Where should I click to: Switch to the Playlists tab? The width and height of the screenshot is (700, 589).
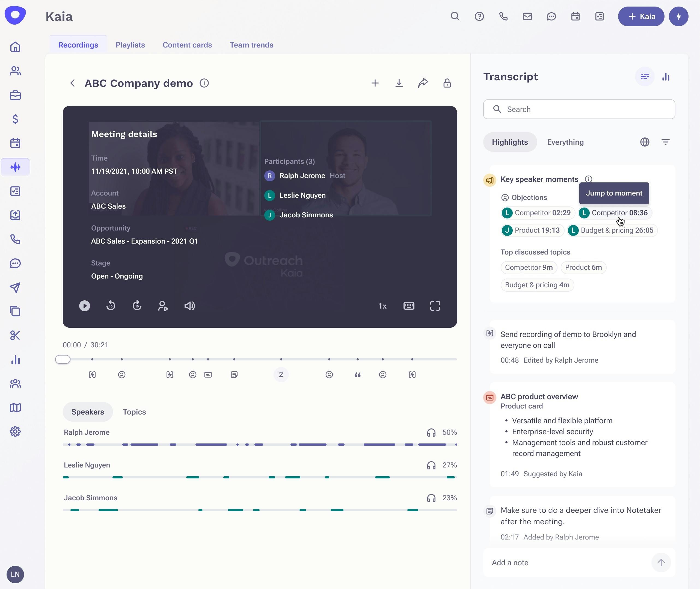coord(130,45)
